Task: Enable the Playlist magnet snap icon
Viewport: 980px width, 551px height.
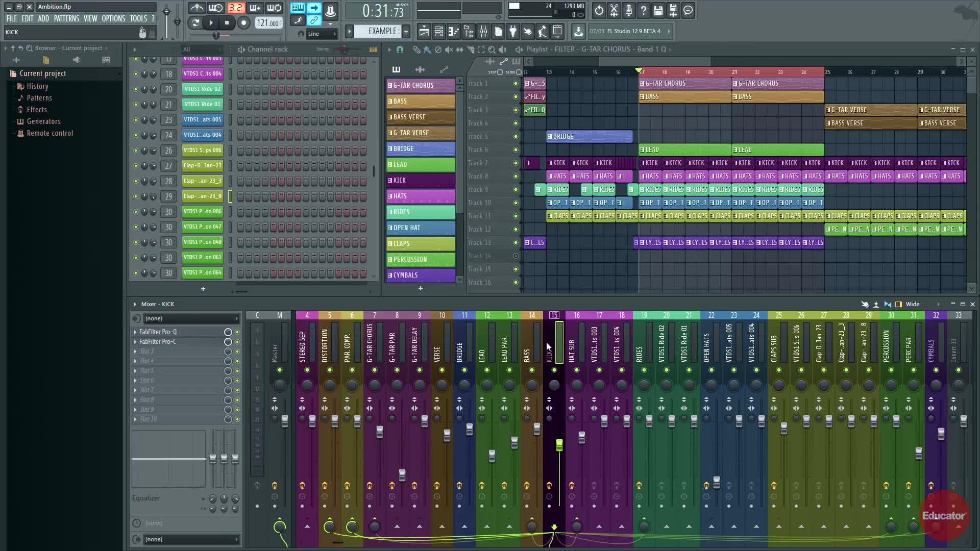Action: tap(400, 49)
